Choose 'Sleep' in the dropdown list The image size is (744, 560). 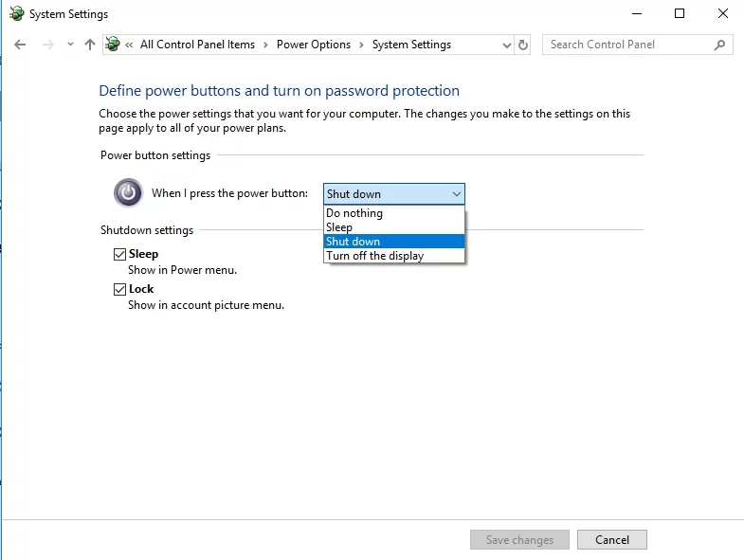coord(339,227)
